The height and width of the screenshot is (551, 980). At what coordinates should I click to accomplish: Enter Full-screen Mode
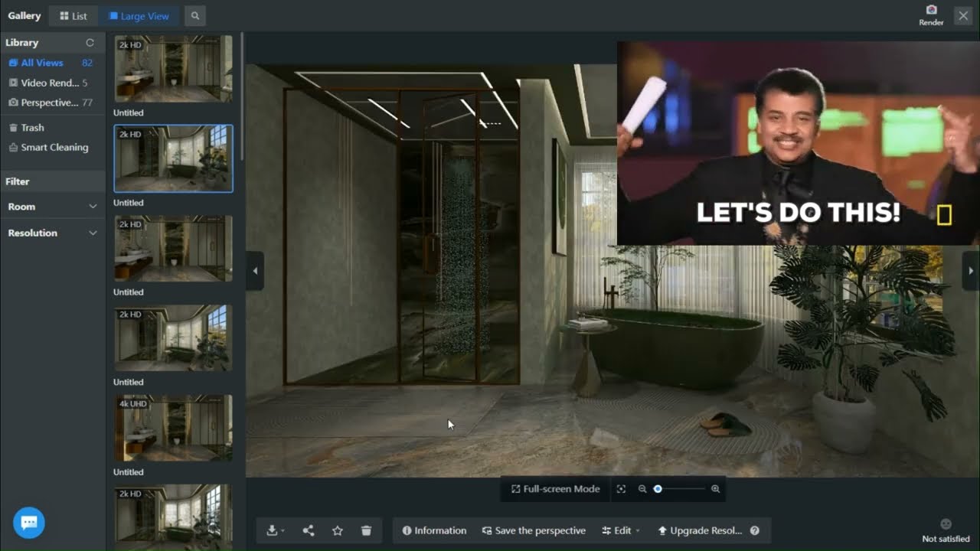[x=555, y=489]
